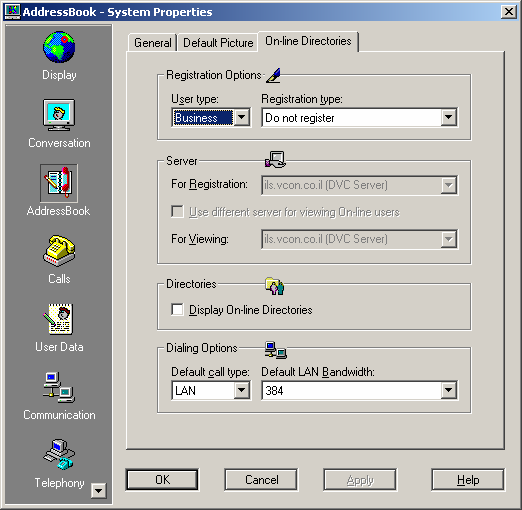Click the Directories section people icon
The image size is (522, 510).
click(275, 286)
